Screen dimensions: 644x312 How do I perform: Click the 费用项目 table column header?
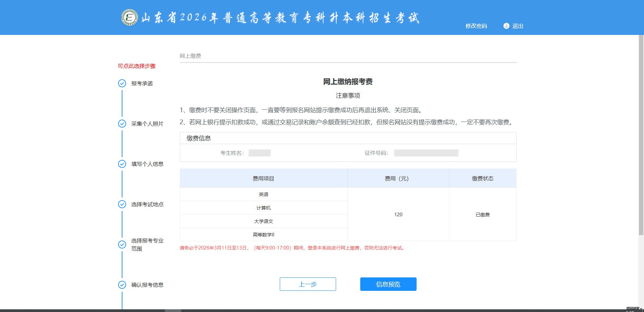click(263, 178)
